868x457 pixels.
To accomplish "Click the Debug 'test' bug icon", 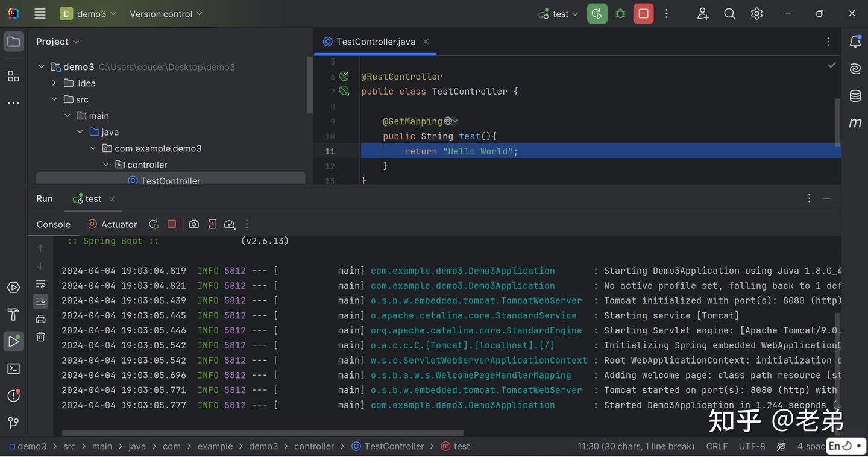I will [x=620, y=14].
